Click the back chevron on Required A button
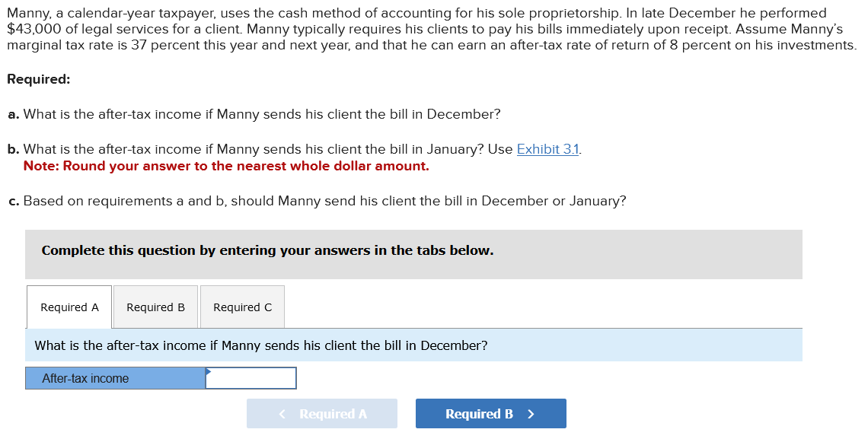 click(x=281, y=413)
